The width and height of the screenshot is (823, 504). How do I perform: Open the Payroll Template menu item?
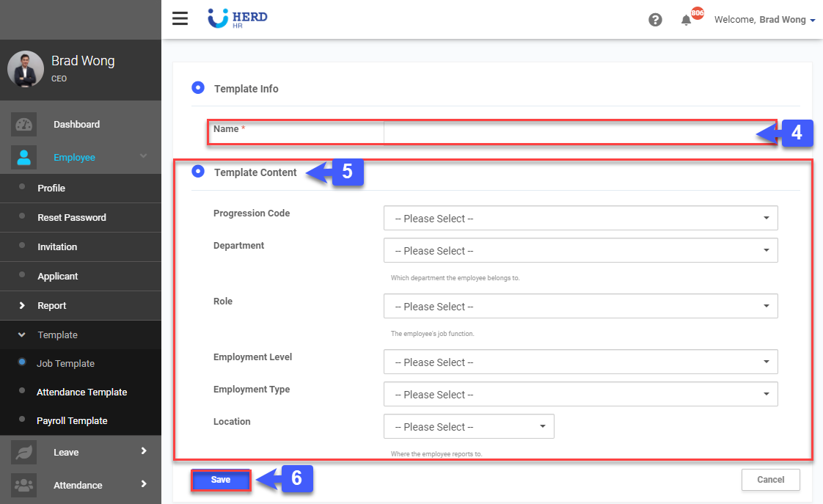[x=72, y=421]
